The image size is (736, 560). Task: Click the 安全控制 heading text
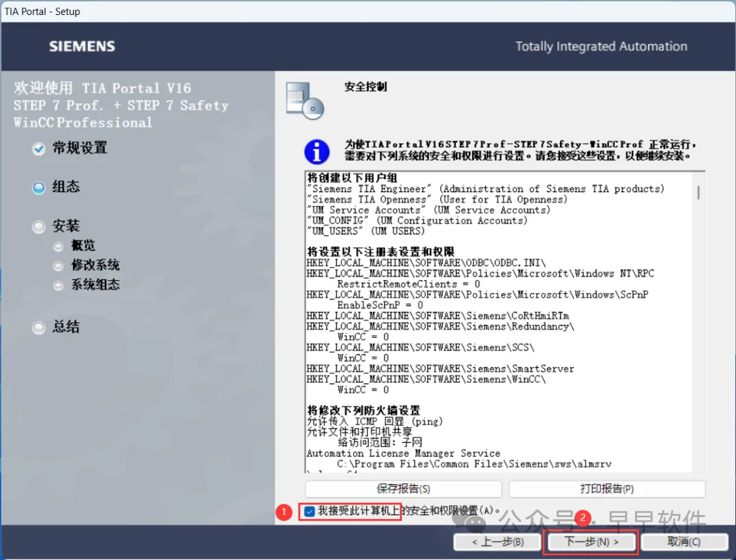(366, 87)
